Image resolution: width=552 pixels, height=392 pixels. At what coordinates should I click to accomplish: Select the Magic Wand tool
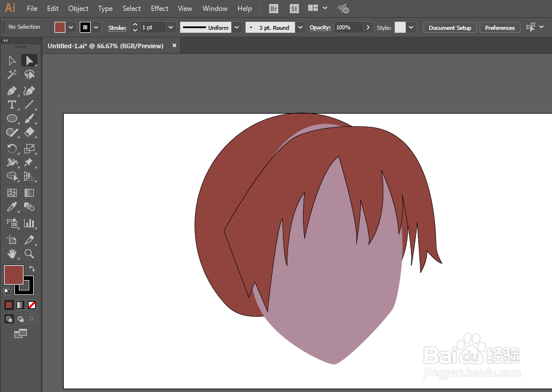(11, 75)
